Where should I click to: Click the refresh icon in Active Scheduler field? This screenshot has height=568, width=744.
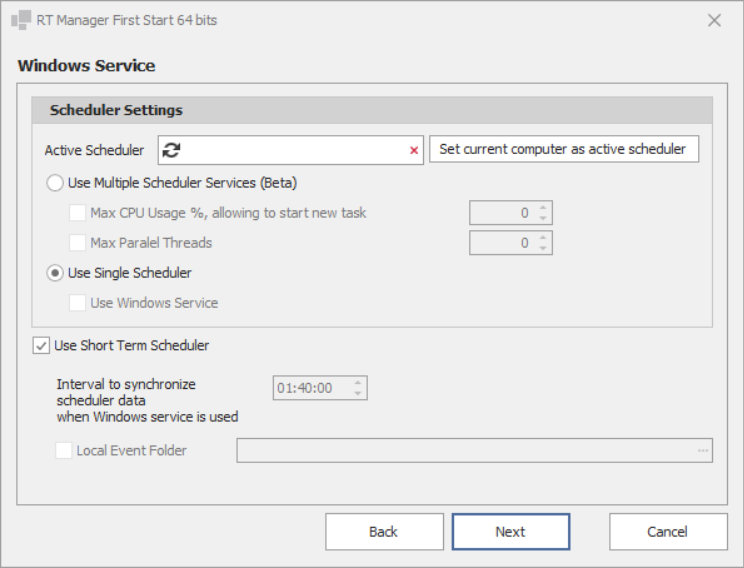pos(172,150)
